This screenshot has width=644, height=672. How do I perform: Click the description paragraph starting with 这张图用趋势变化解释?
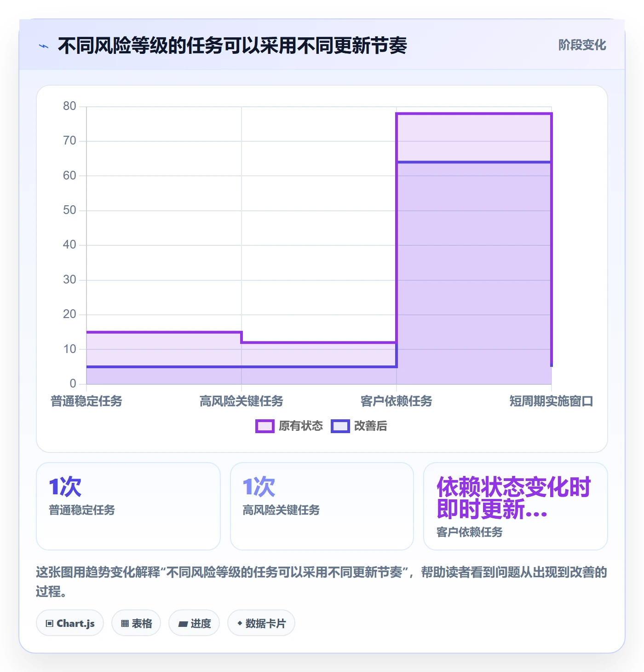pyautogui.click(x=322, y=582)
